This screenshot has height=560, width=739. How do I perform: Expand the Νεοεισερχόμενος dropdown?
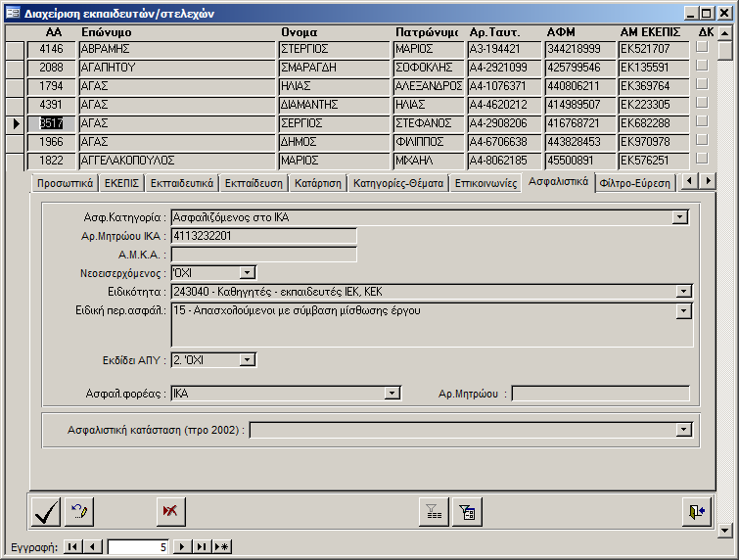(247, 272)
